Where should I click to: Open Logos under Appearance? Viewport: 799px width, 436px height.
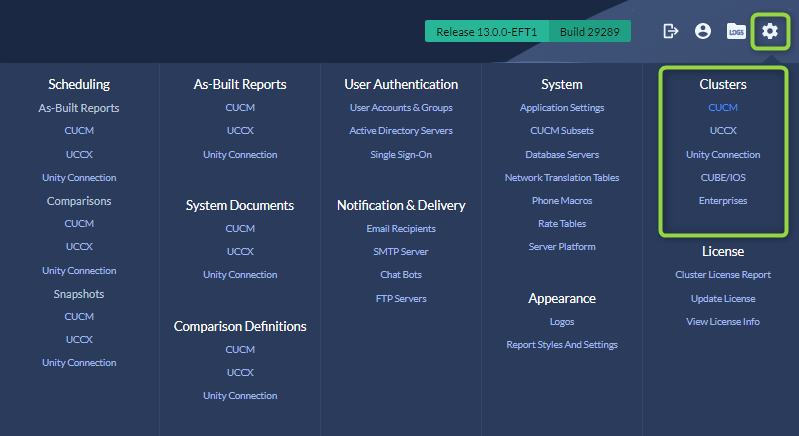click(x=562, y=321)
